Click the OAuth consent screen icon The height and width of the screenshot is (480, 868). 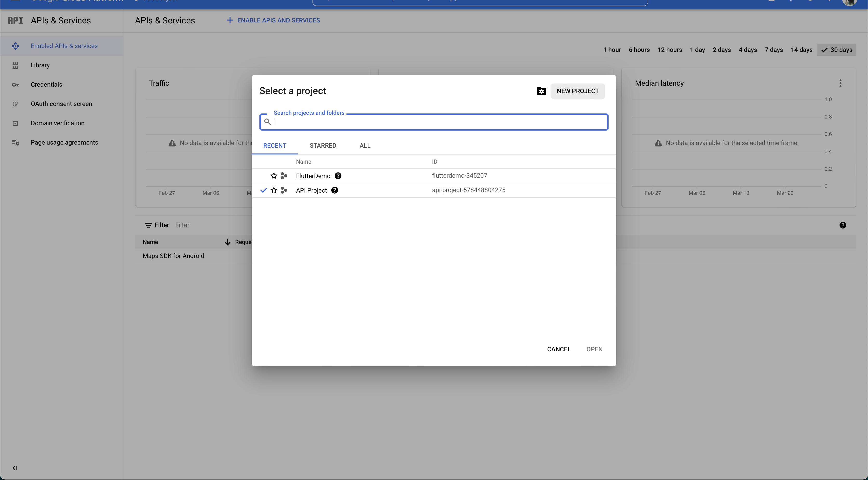tap(15, 104)
